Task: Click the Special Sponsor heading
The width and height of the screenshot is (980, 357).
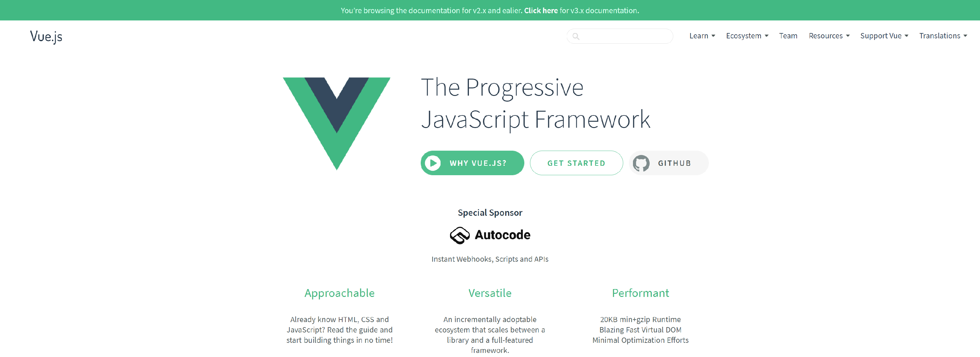Action: 490,213
